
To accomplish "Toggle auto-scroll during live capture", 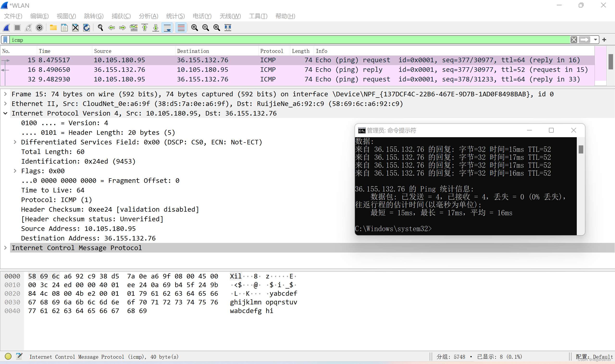I will [167, 27].
